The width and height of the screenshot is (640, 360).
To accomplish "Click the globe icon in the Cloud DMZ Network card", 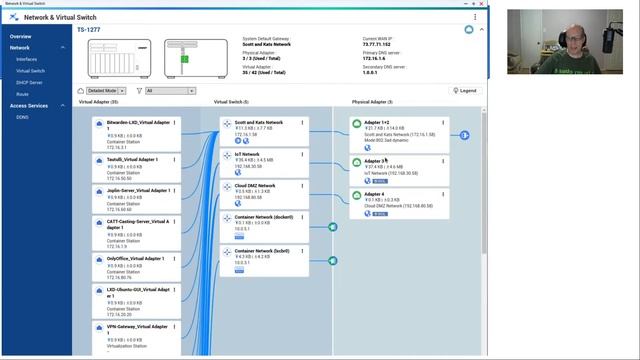I will 238,203.
